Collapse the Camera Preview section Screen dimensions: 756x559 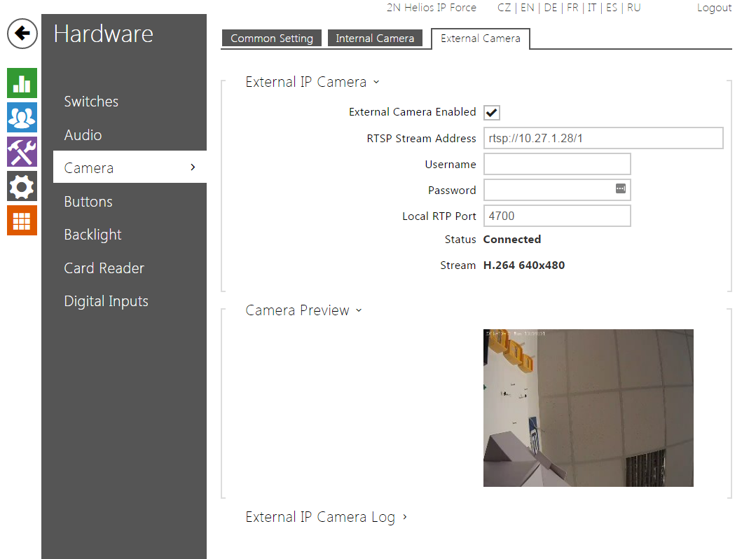click(x=303, y=310)
